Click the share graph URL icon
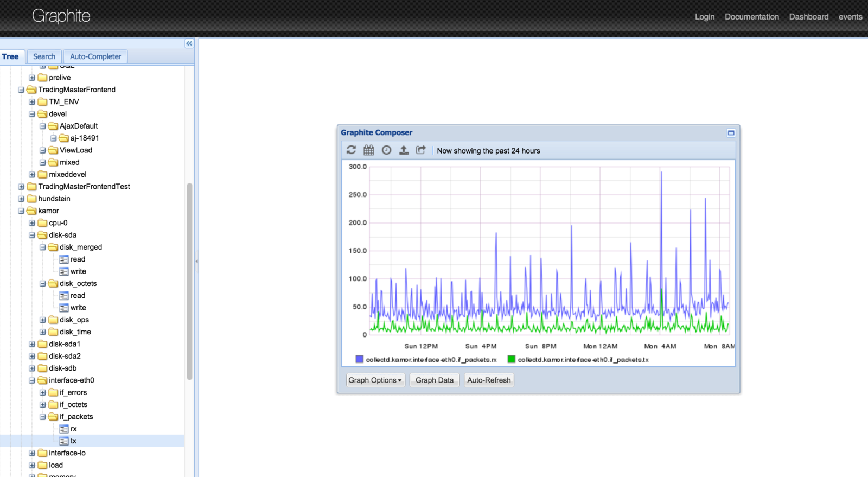The width and height of the screenshot is (868, 477). click(421, 150)
